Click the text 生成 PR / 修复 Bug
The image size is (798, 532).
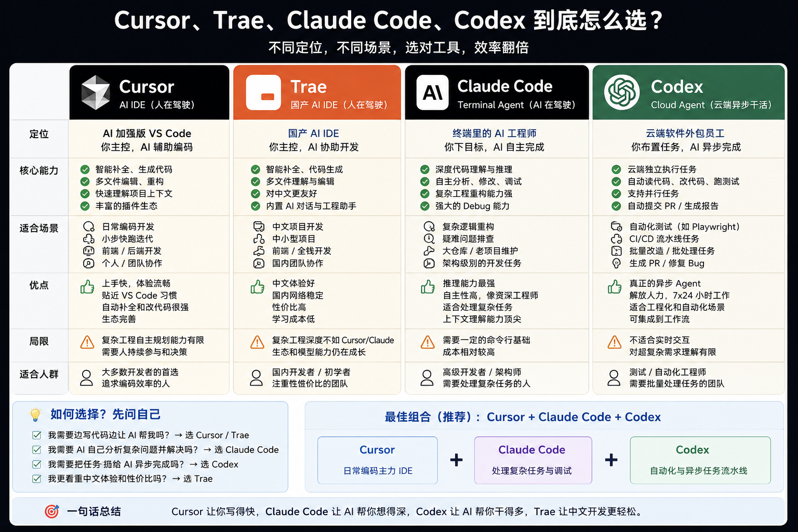tap(667, 263)
